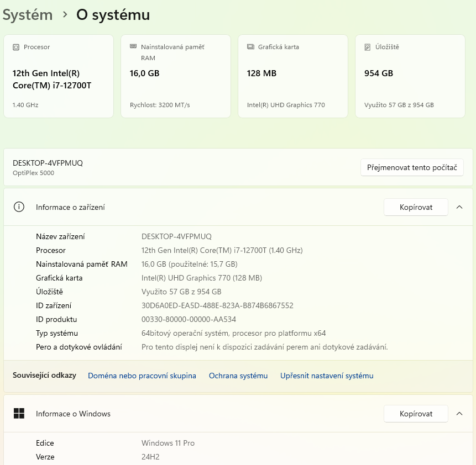Click the graphics card icon
Image resolution: width=476 pixels, height=465 pixels.
(x=250, y=47)
